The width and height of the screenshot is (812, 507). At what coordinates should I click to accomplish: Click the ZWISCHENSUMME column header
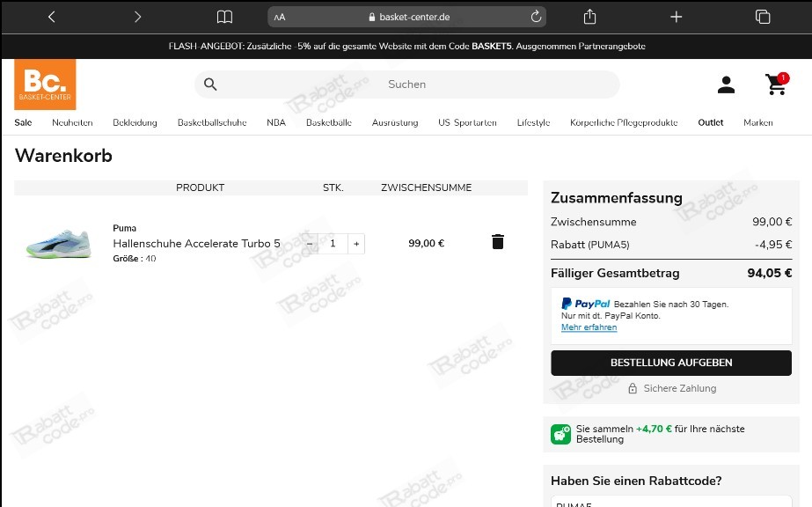click(x=426, y=187)
